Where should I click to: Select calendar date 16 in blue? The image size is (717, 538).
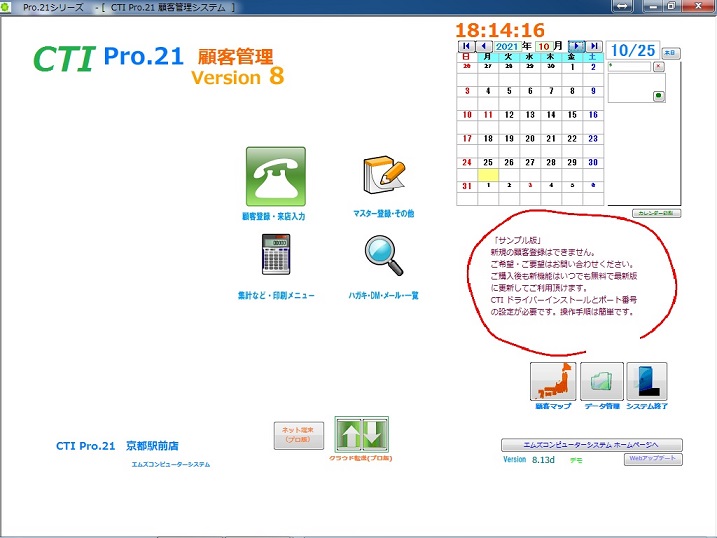pyautogui.click(x=593, y=115)
